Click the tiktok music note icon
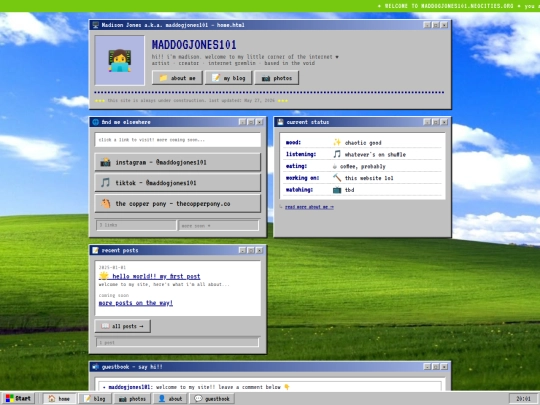This screenshot has width=540, height=405. [x=105, y=183]
